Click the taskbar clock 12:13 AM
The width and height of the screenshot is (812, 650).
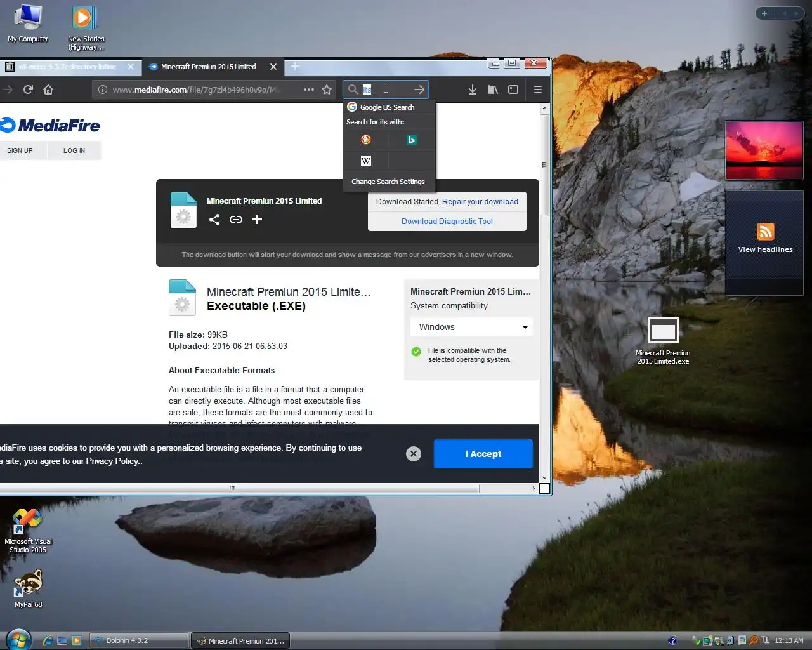pyautogui.click(x=789, y=640)
